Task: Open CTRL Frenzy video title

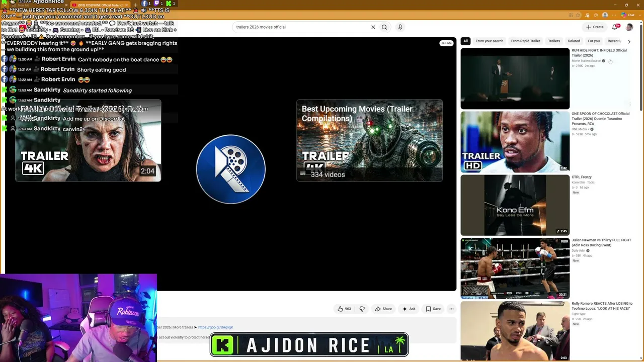Action: (582, 177)
